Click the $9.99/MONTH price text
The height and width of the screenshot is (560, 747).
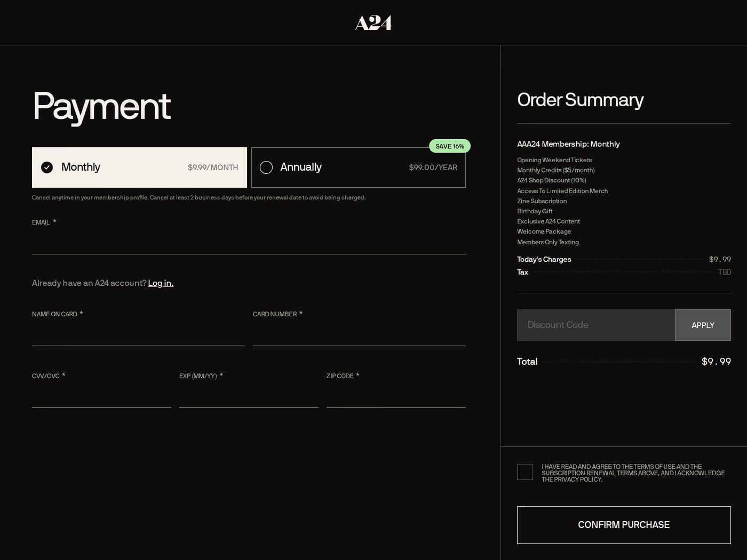click(213, 167)
